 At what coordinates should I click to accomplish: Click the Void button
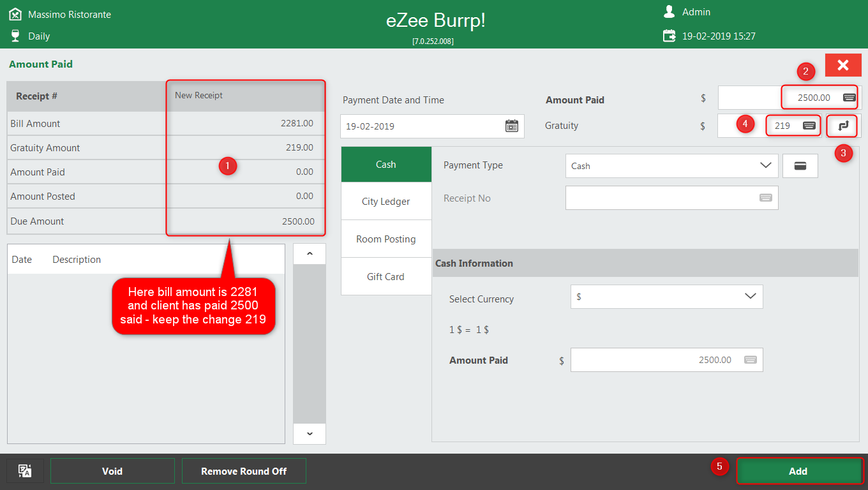click(112, 471)
